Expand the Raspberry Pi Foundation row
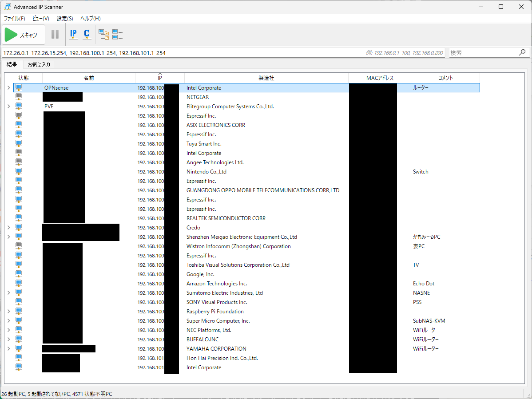Screen dimensions: 532x399 (x=9, y=312)
